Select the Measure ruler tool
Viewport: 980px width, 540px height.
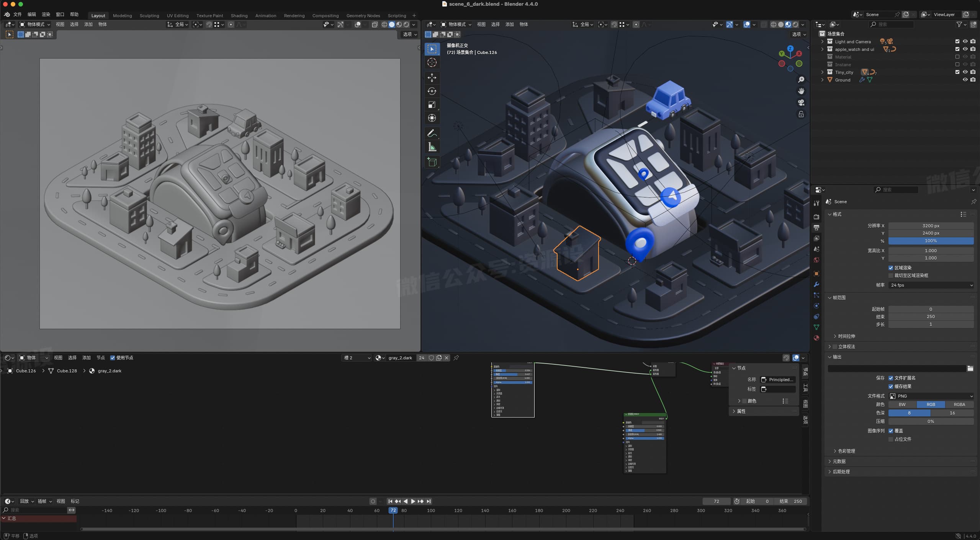coord(432,147)
